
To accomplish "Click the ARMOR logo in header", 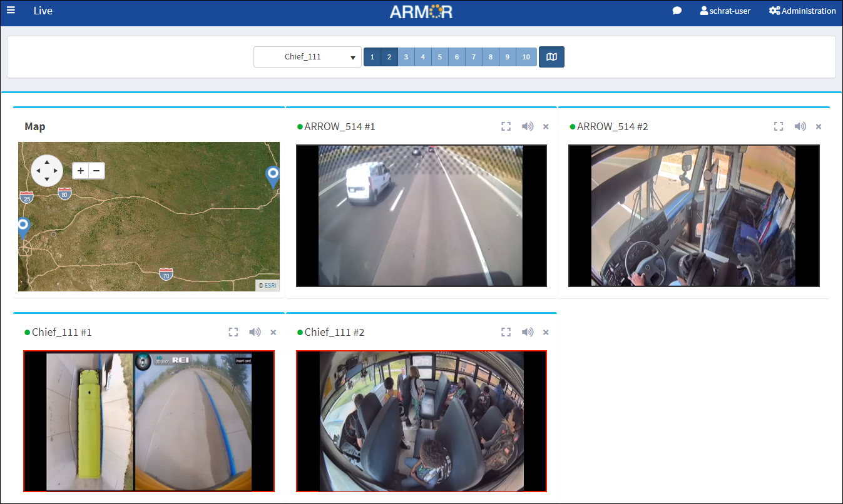I will [x=421, y=11].
